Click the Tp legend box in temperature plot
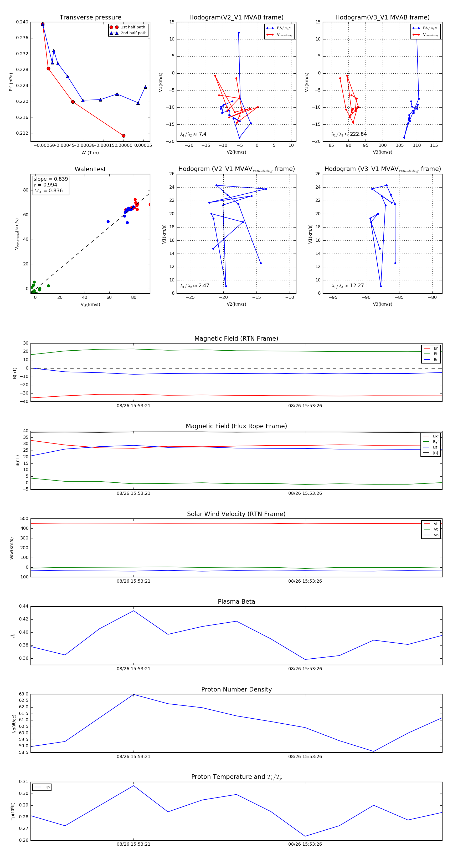473x868 pixels. pos(42,787)
